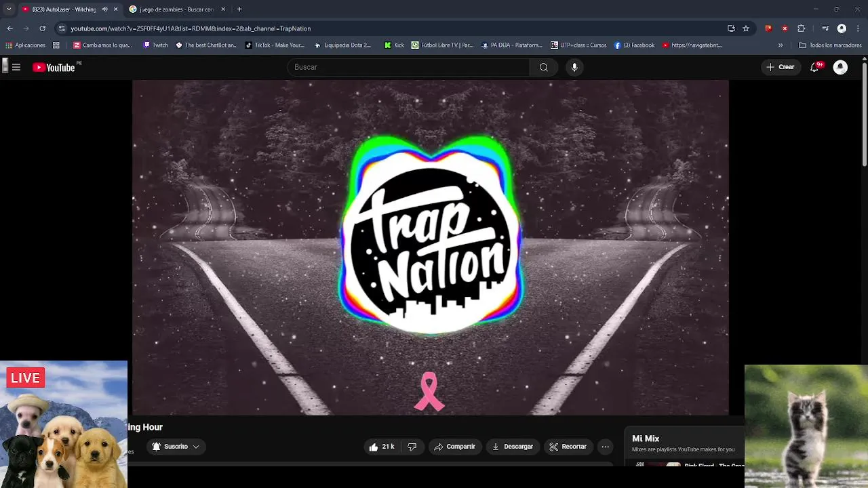Open the YouTube guide hamburger menu
Viewport: 868px width, 488px height.
16,67
